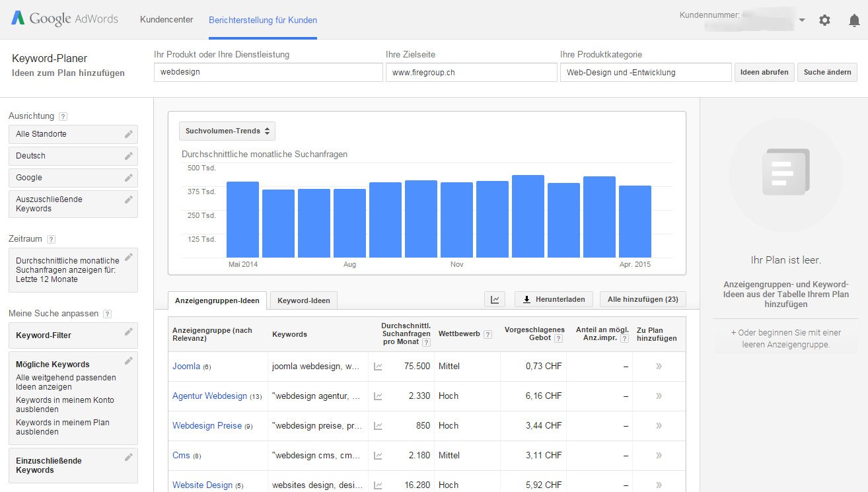Open the settings gear menu
The width and height of the screenshot is (868, 492).
point(824,20)
